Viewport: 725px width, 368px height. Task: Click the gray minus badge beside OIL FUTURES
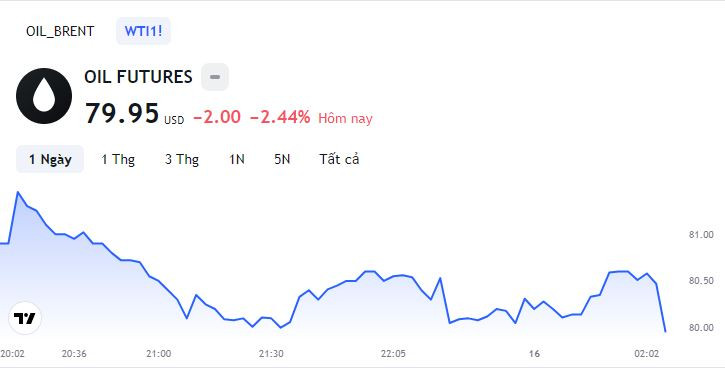pos(215,77)
